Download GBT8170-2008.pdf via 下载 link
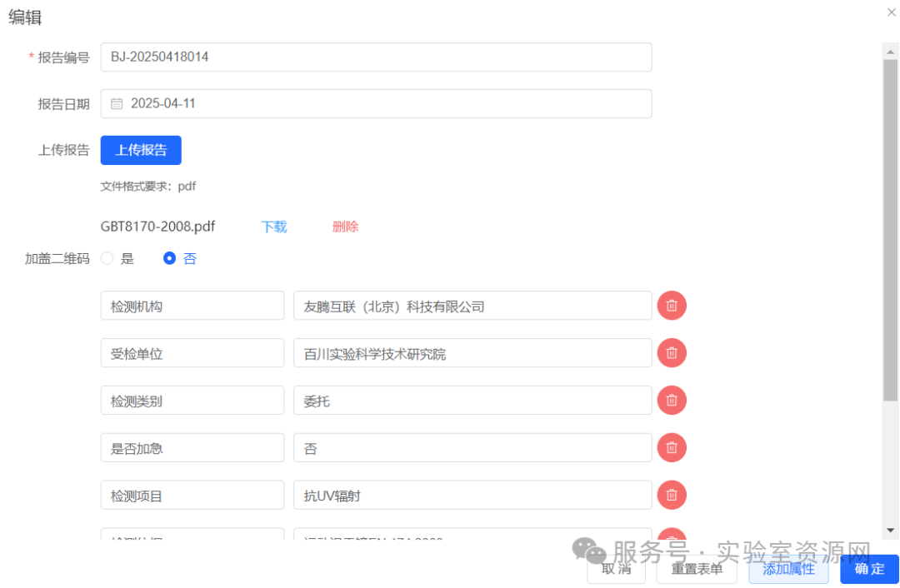 [x=274, y=227]
